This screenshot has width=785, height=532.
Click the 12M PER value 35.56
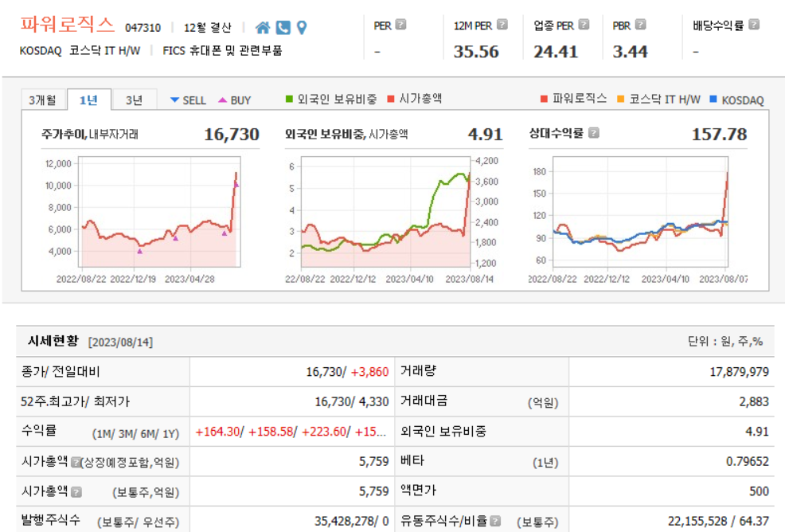point(476,52)
